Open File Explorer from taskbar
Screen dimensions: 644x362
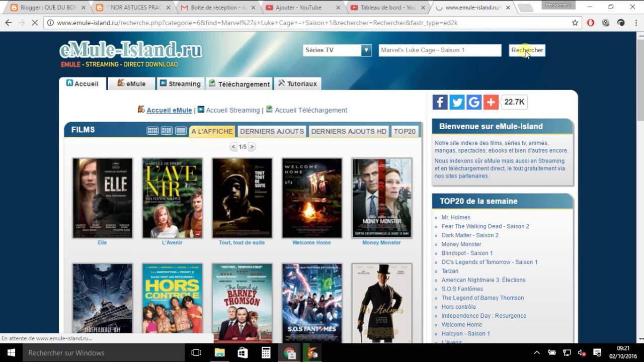(219, 352)
